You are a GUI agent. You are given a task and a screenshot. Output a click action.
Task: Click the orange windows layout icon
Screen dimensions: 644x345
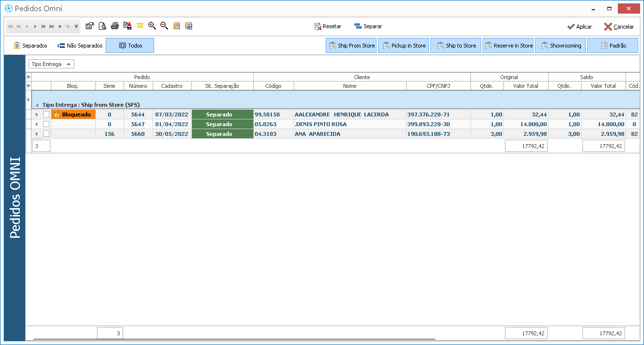pos(189,26)
